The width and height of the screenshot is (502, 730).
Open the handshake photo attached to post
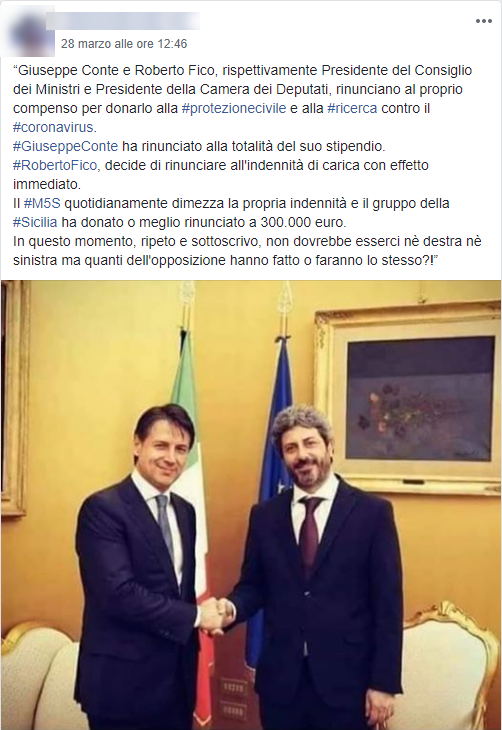click(x=251, y=505)
